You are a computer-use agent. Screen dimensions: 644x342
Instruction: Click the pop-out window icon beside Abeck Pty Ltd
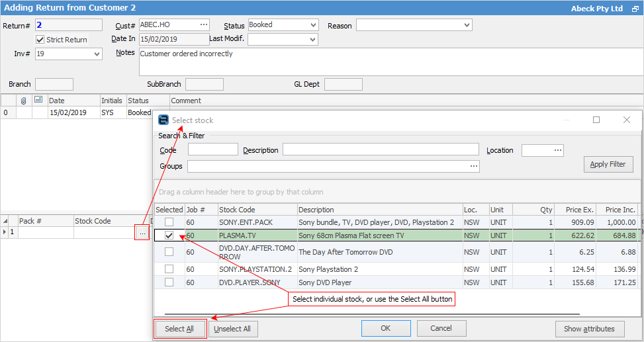pyautogui.click(x=635, y=9)
